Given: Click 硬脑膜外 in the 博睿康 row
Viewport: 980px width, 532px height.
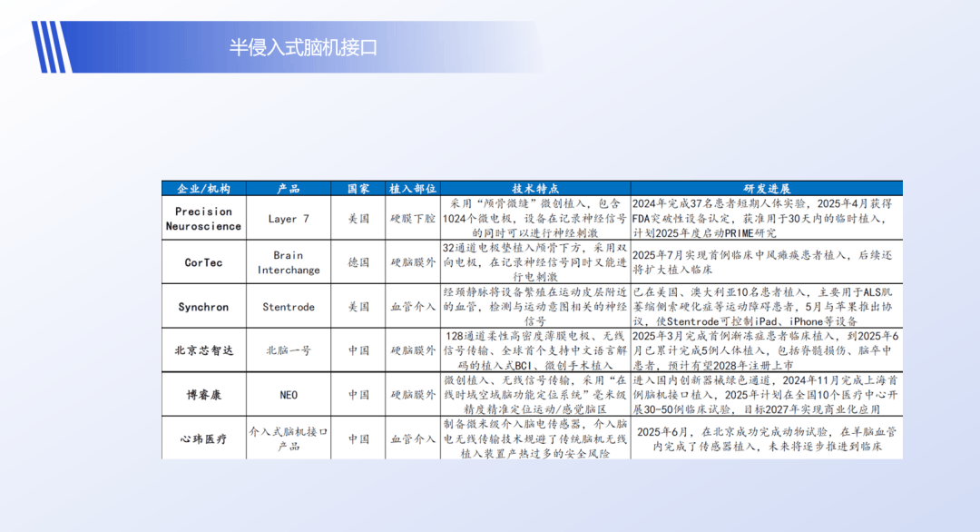Looking at the screenshot, I should tap(413, 395).
